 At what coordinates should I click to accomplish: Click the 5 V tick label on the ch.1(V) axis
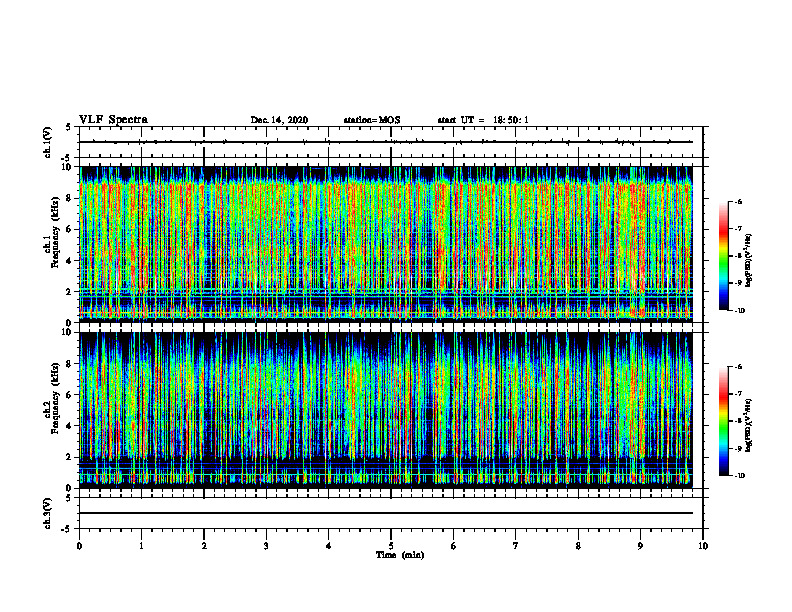tap(69, 127)
